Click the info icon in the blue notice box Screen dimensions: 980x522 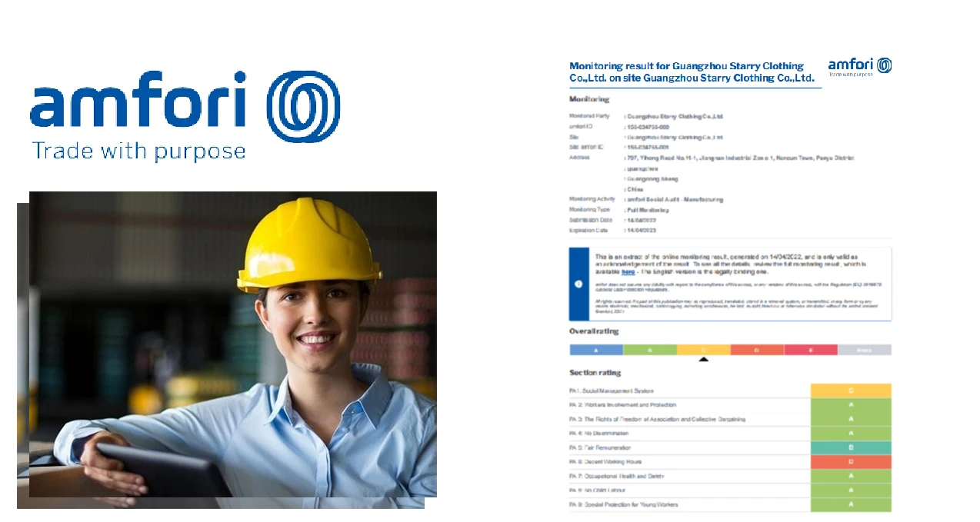(x=578, y=284)
